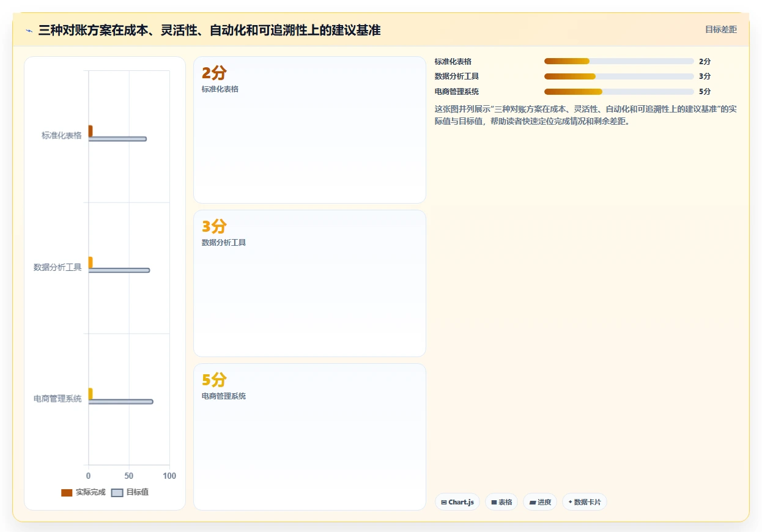Click the 数据分析工具 axis label in the chart
762x532 pixels.
click(x=57, y=267)
